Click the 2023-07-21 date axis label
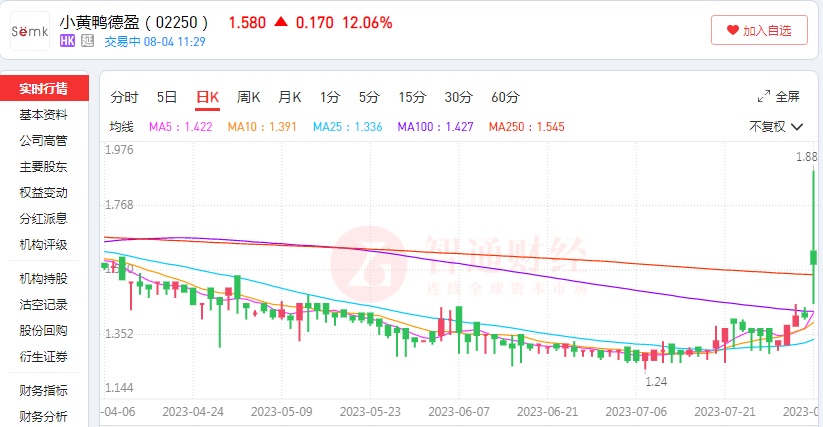 725,412
